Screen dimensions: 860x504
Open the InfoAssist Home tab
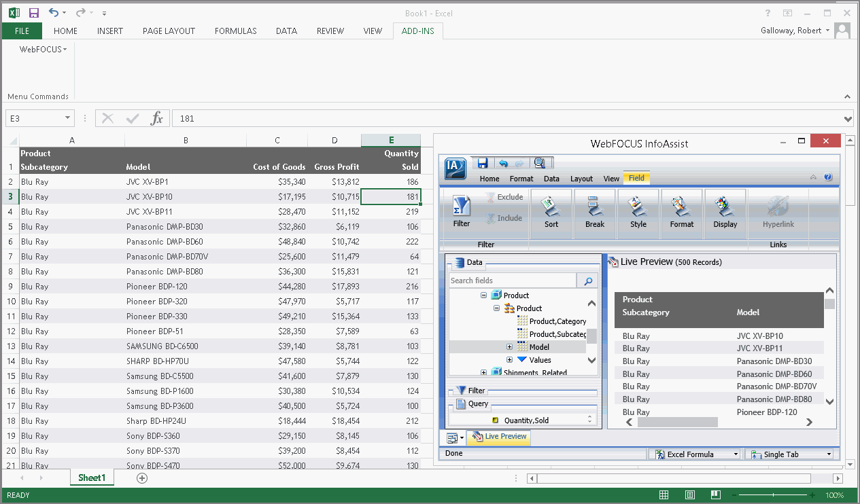pos(489,179)
